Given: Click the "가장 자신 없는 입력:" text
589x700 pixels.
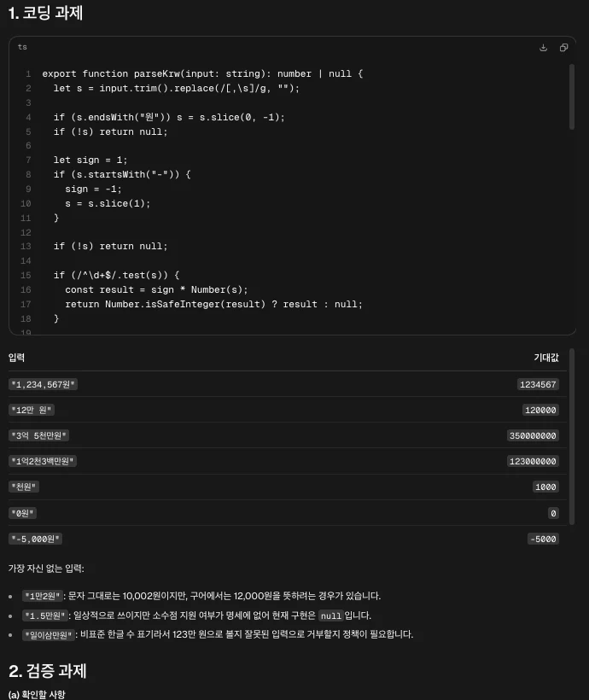Looking at the screenshot, I should tap(46, 569).
